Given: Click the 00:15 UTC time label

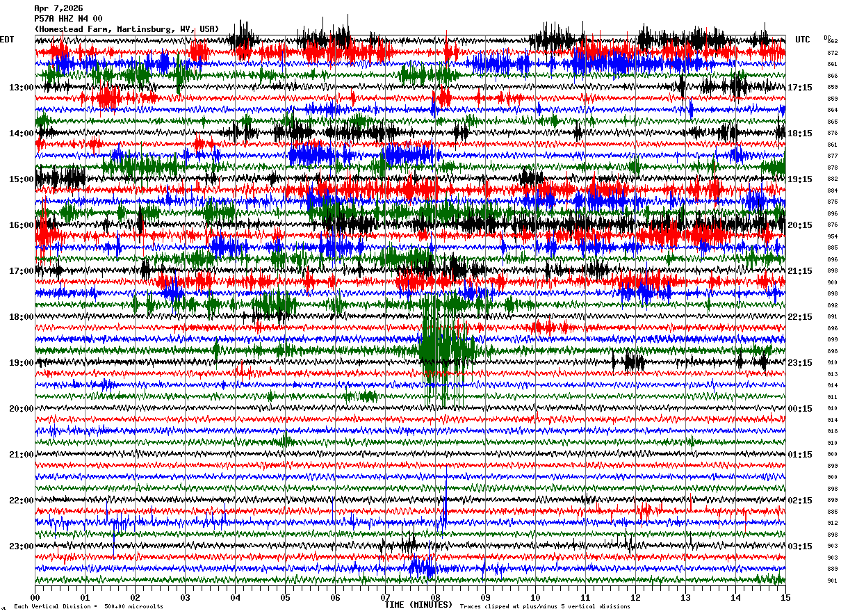Looking at the screenshot, I should pyautogui.click(x=799, y=408).
